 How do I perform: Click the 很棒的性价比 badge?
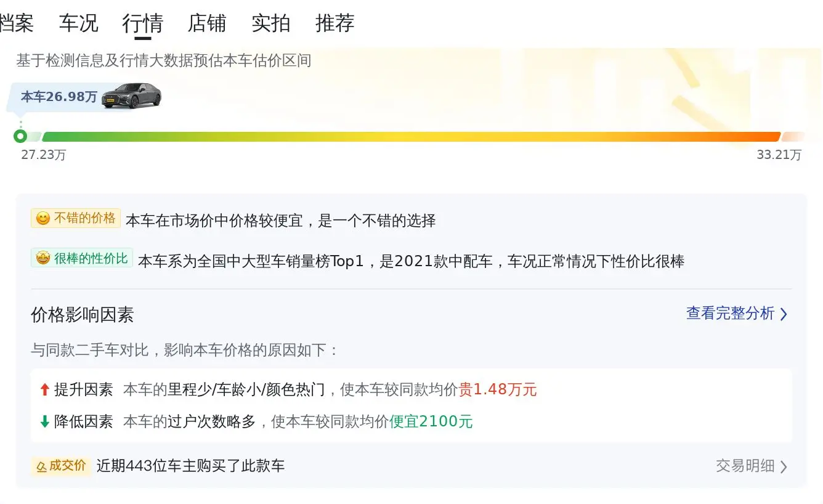pyautogui.click(x=82, y=258)
